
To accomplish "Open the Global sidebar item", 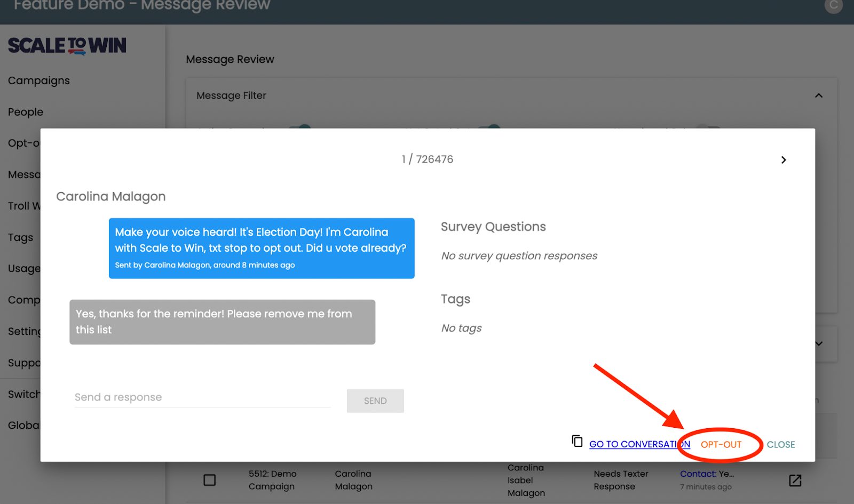I will (24, 426).
